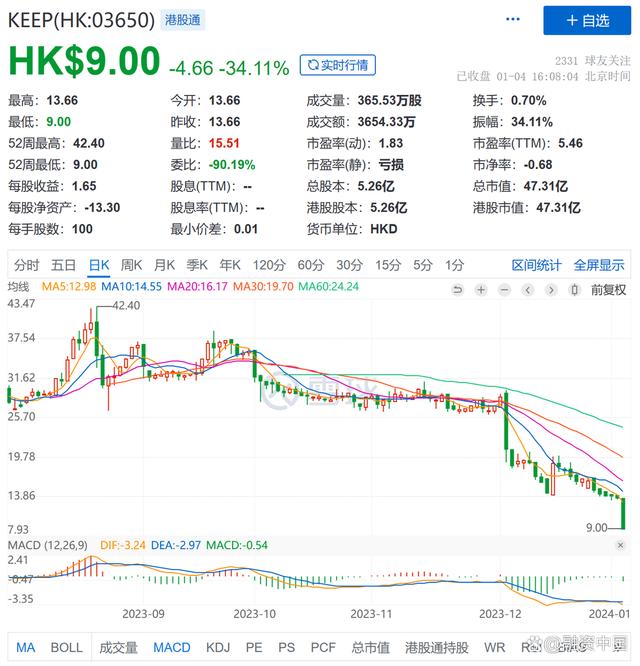Zoom in chart with plus icon
Image resolution: width=640 pixels, height=666 pixels.
481,290
